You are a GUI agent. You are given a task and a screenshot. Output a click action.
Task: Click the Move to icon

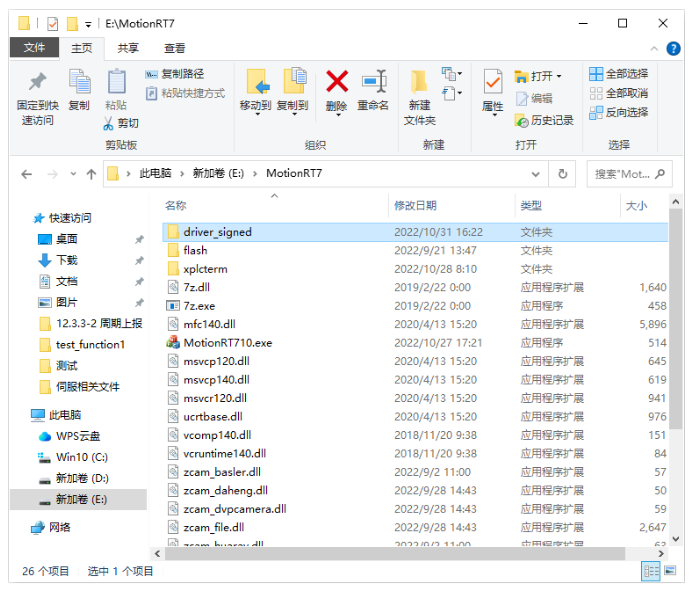[x=256, y=82]
